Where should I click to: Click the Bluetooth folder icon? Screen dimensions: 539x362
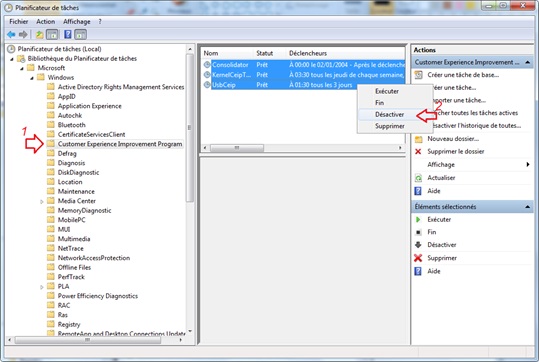point(51,125)
